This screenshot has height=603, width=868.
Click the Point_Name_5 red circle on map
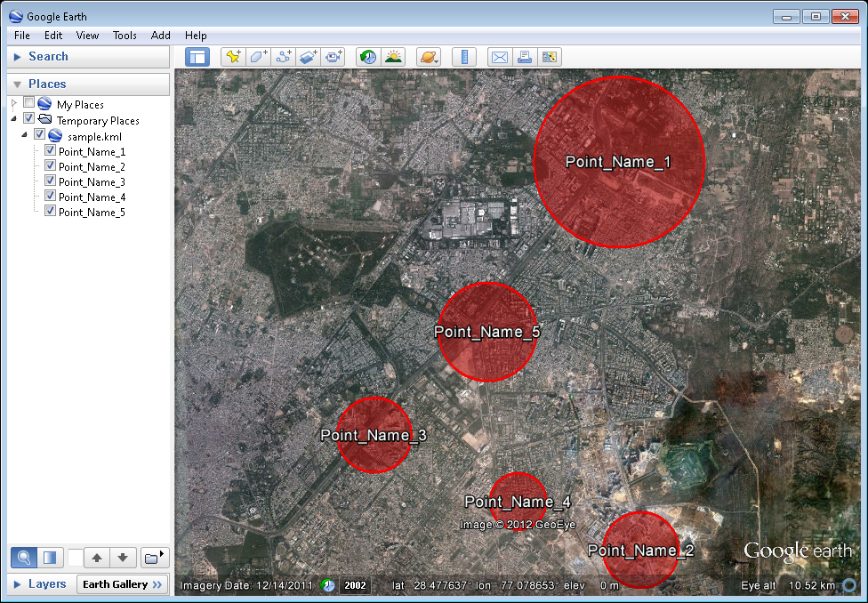487,333
